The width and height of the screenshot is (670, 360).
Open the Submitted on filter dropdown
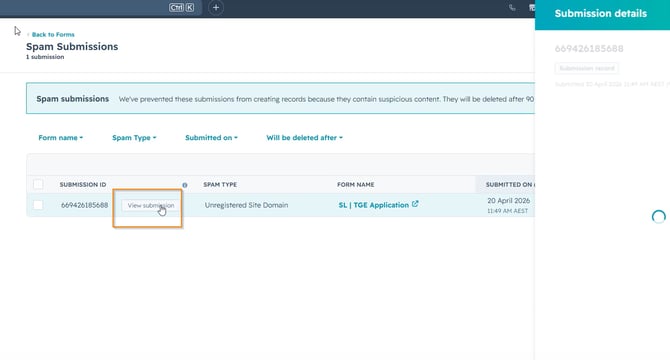211,138
